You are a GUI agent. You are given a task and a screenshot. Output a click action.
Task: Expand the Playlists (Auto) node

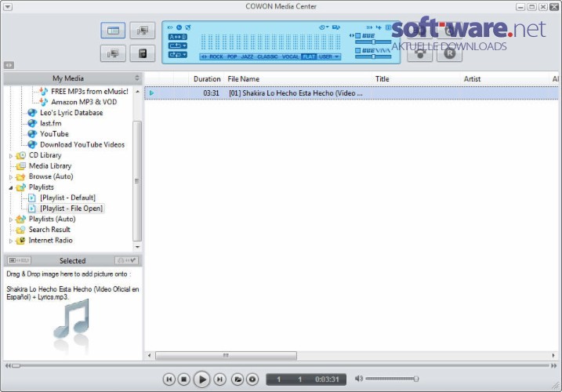coord(11,220)
